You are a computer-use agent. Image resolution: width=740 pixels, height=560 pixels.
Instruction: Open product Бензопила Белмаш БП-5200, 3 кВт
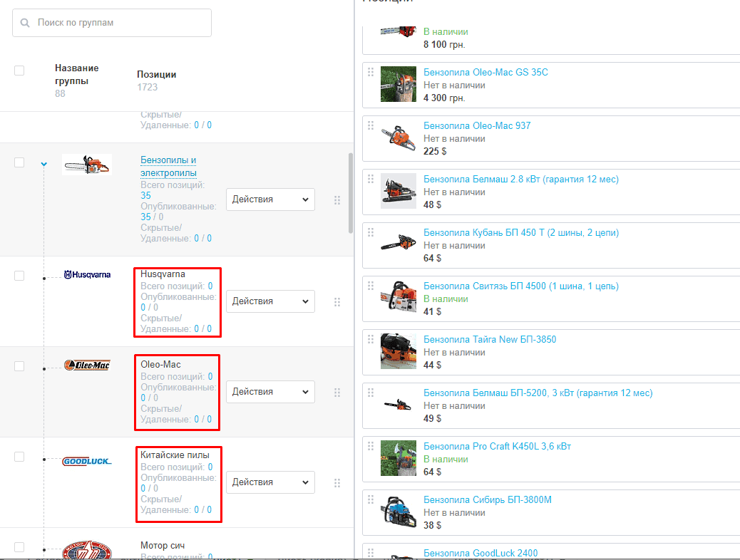click(x=538, y=393)
